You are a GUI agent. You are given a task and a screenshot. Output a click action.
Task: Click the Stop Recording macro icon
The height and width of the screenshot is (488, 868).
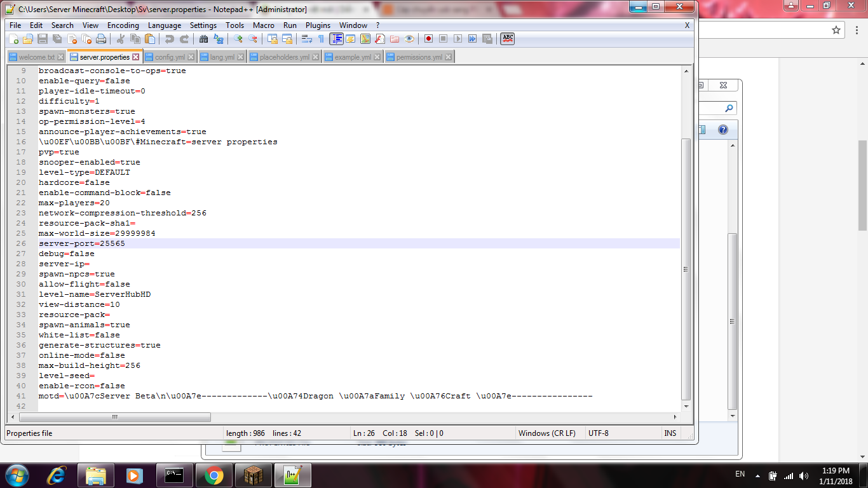[444, 39]
